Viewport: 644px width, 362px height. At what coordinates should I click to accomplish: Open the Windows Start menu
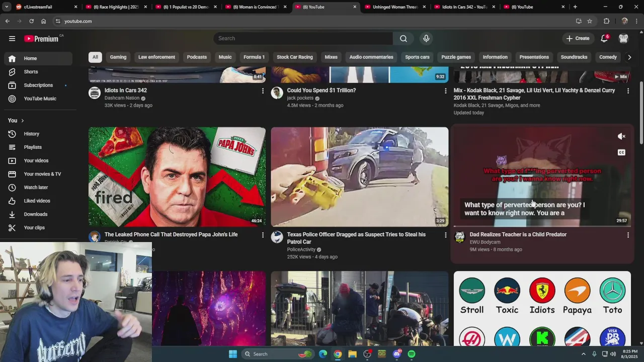233,354
